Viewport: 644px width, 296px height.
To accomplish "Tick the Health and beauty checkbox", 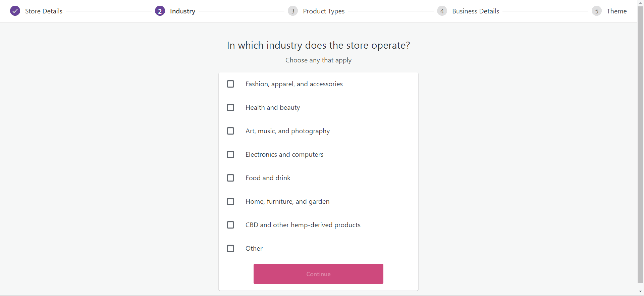I will click(230, 107).
